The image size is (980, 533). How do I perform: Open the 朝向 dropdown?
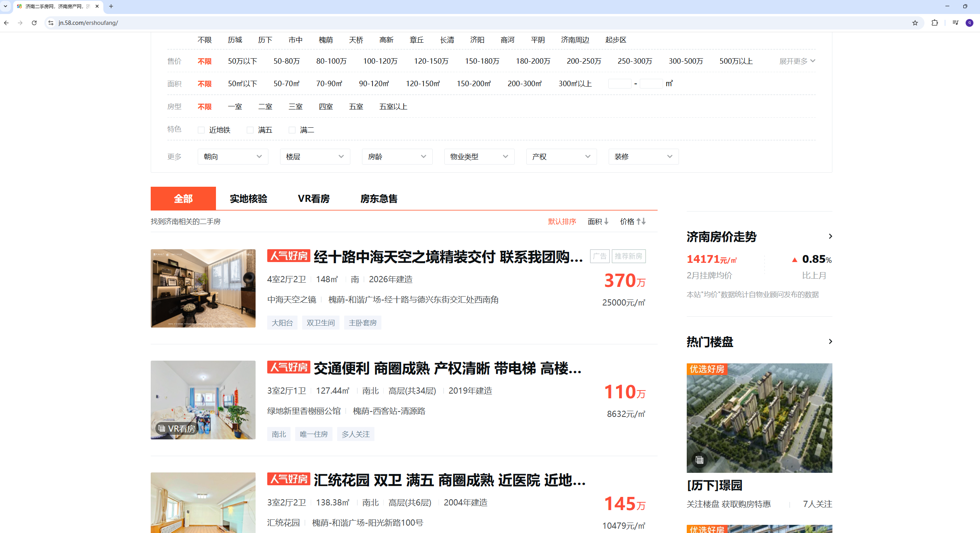pos(233,156)
